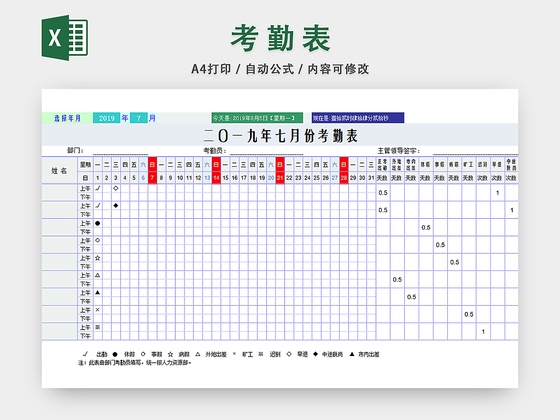The image size is (560, 420).
Task: Click the blue Saturday date cell 20
Action: pyautogui.click(x=271, y=178)
